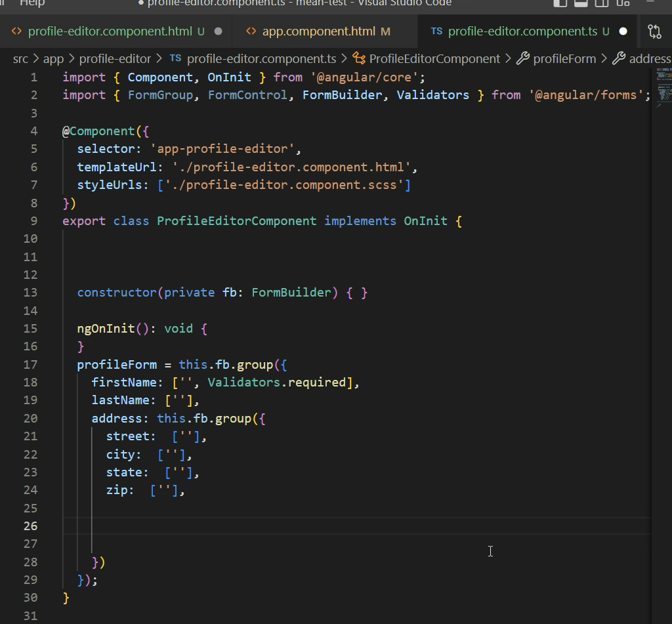This screenshot has height=624, width=672.
Task: Toggle the primary sidebar layout icon
Action: [560, 3]
